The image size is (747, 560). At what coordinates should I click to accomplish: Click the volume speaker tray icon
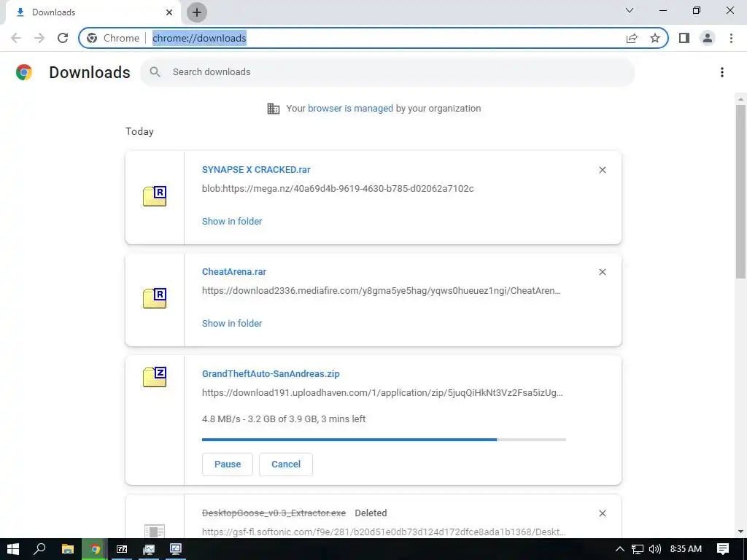pyautogui.click(x=655, y=549)
